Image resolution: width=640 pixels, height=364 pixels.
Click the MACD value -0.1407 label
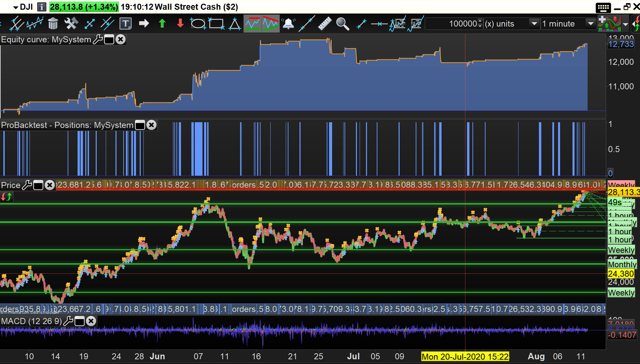(x=622, y=335)
